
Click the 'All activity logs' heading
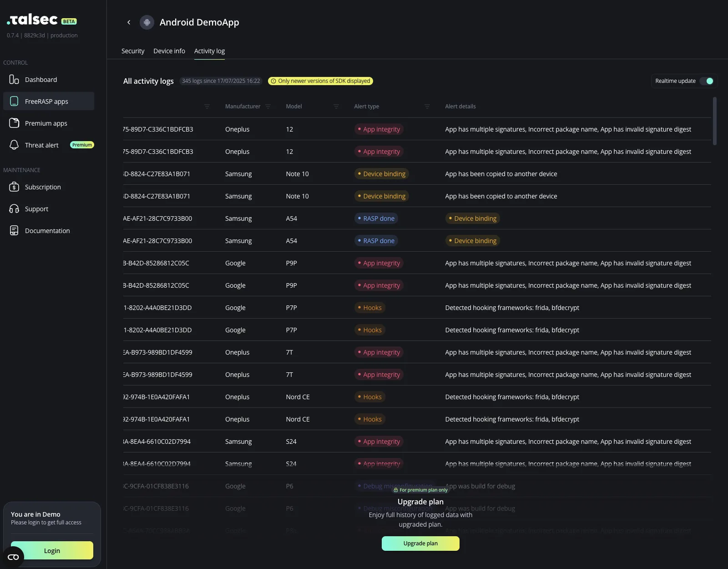click(x=148, y=81)
